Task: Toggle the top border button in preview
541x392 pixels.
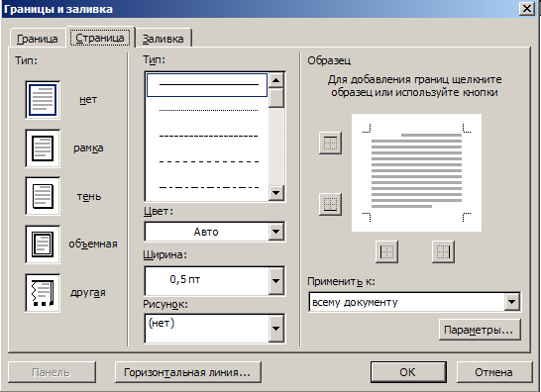Action: tap(330, 143)
